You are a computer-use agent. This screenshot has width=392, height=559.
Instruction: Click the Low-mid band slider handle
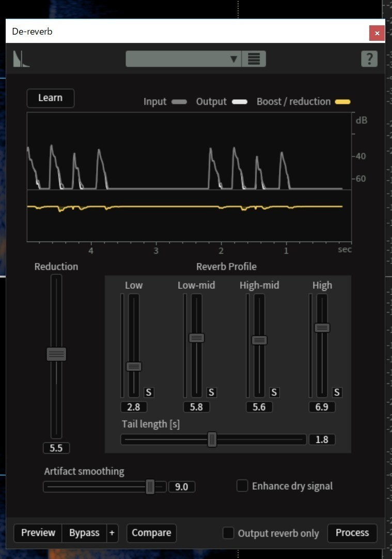click(197, 338)
